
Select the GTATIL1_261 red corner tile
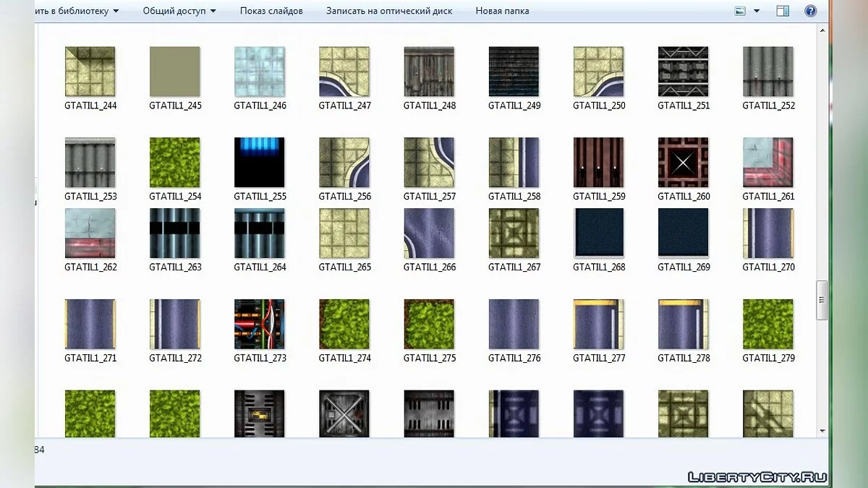[767, 163]
